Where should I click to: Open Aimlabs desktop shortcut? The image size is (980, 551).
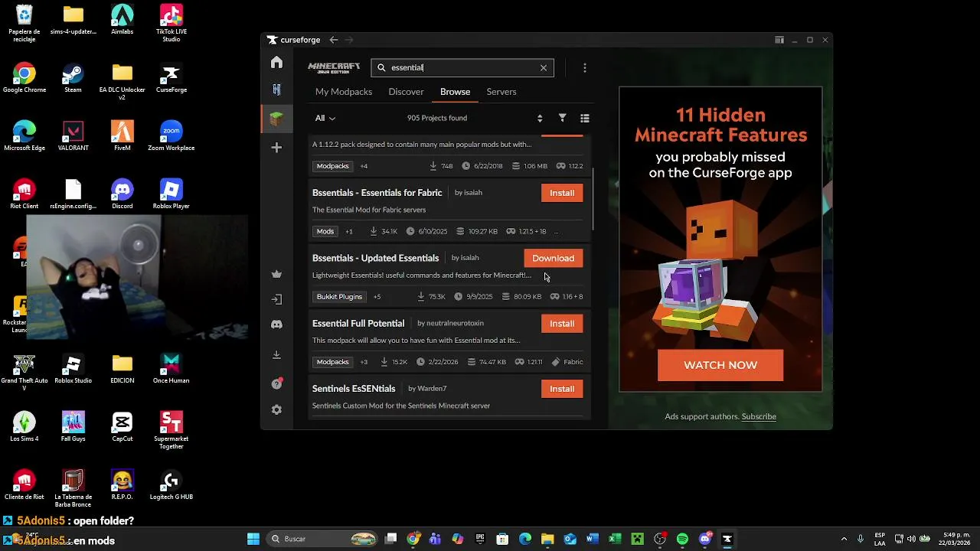[x=122, y=21]
